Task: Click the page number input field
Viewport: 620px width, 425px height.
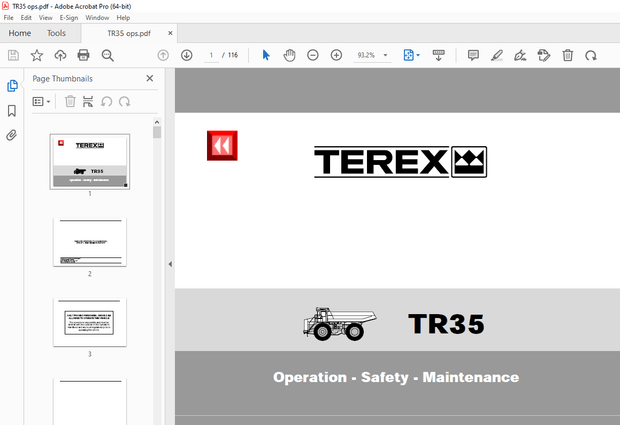Action: pos(211,55)
